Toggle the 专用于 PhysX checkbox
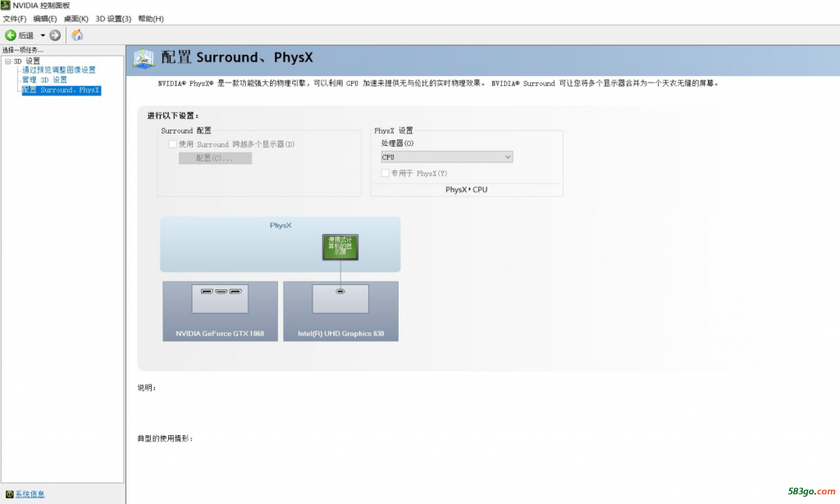The image size is (840, 504). tap(385, 174)
